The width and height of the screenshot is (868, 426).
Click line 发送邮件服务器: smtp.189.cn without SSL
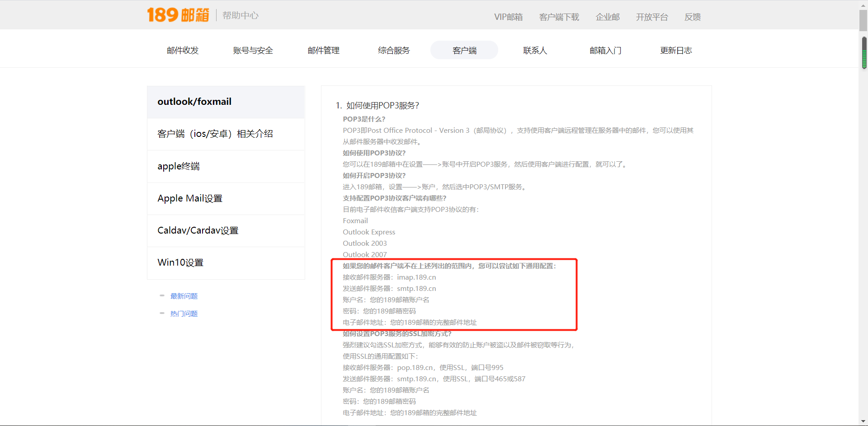pyautogui.click(x=389, y=289)
